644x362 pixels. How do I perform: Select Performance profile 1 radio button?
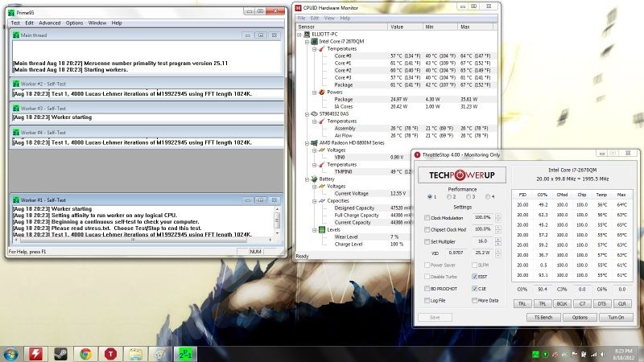[429, 197]
